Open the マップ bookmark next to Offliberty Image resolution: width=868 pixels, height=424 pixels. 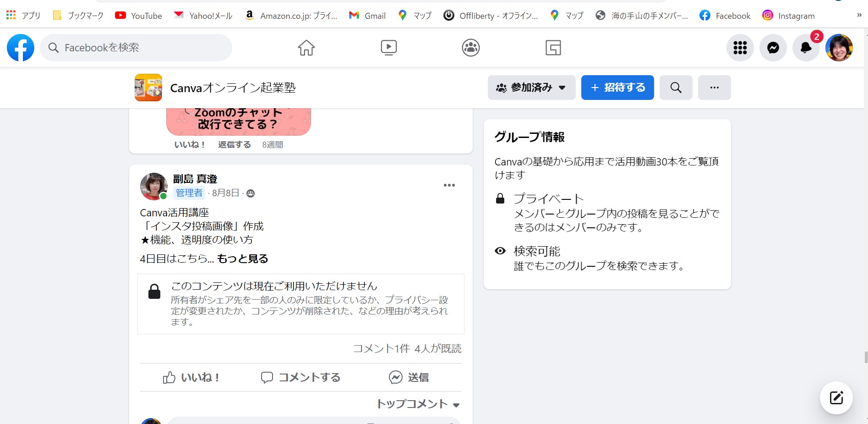[567, 16]
